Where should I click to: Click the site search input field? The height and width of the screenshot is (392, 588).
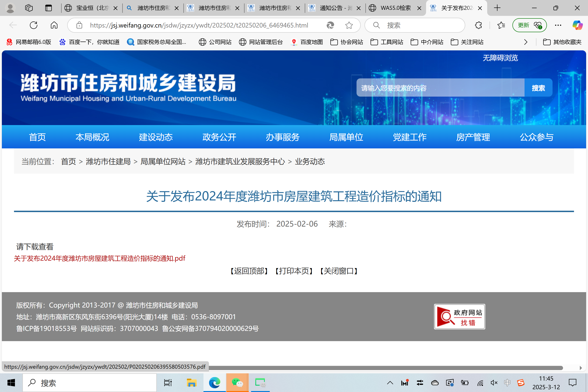(x=440, y=88)
